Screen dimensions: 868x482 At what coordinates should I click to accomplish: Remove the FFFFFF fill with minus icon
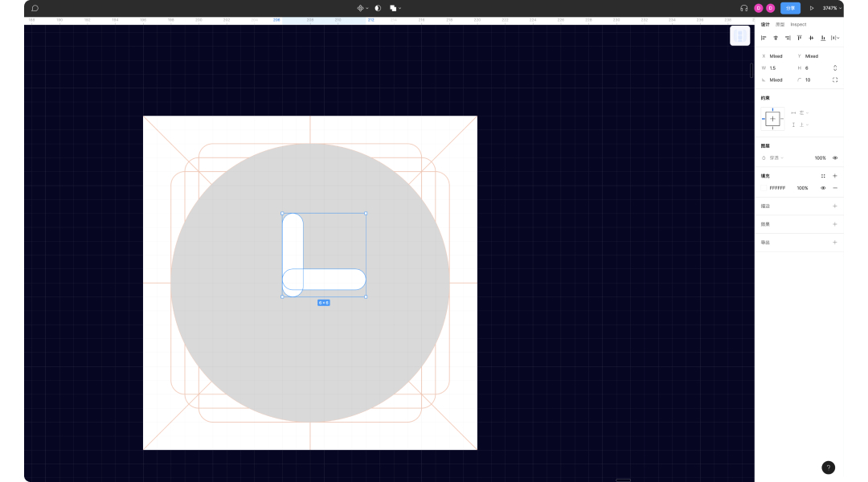pos(835,188)
